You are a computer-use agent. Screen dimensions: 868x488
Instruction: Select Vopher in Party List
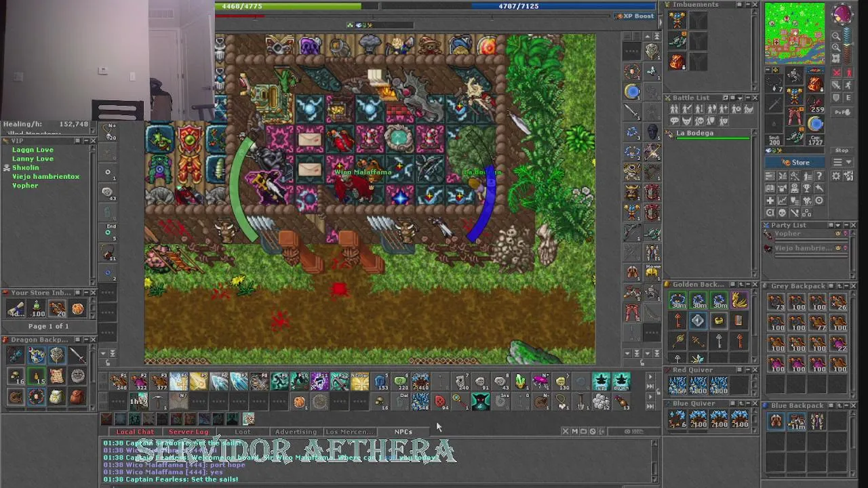(807, 235)
